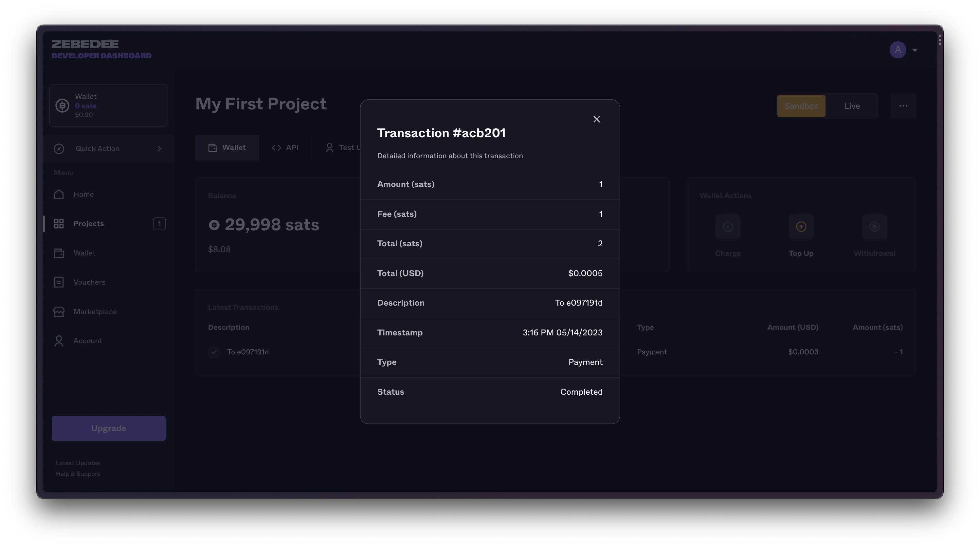Select the Wallet tab of My First Project
Screen dimensions: 980x547
(227, 147)
